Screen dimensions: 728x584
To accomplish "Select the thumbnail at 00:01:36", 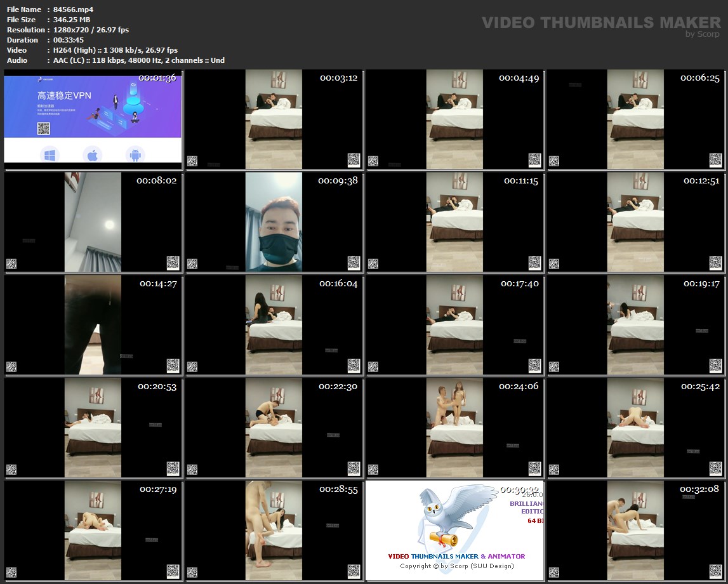I will tap(93, 119).
